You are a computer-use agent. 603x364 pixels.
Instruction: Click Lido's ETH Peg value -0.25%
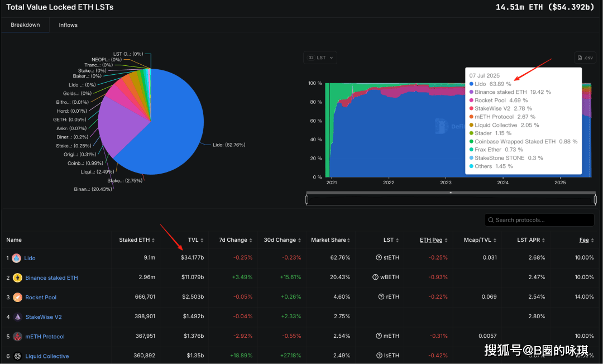pos(438,257)
